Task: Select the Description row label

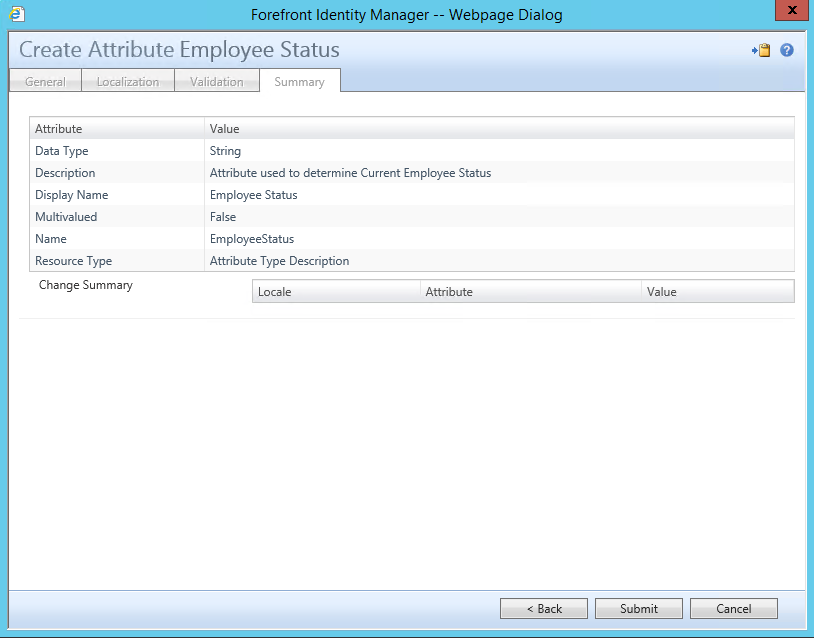Action: (x=65, y=173)
